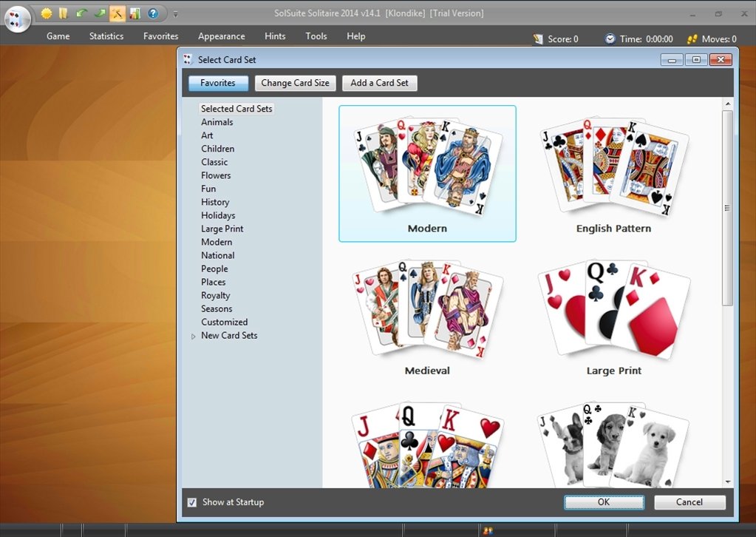The height and width of the screenshot is (537, 756).
Task: Select the New Card Sets category
Action: pos(229,335)
